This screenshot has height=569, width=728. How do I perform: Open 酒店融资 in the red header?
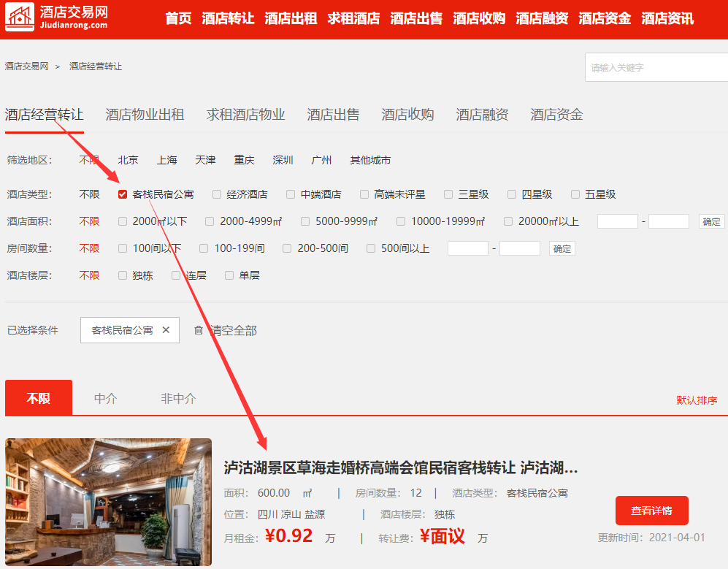(x=542, y=18)
